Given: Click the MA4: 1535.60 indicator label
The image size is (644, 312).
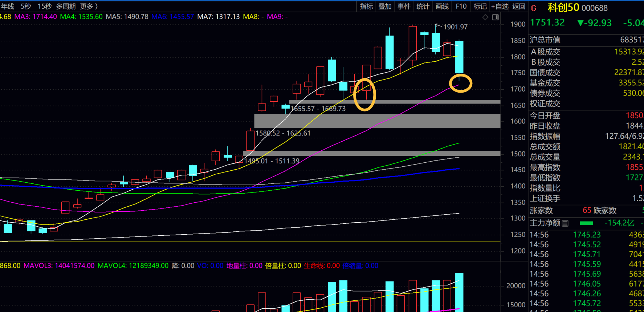Looking at the screenshot, I should [x=81, y=17].
